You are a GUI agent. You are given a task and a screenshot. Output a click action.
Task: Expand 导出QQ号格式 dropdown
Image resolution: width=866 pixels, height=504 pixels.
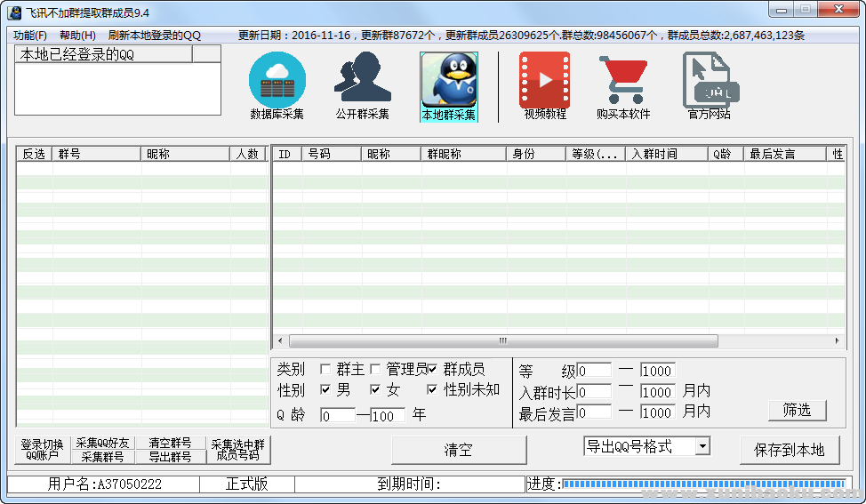(x=702, y=447)
